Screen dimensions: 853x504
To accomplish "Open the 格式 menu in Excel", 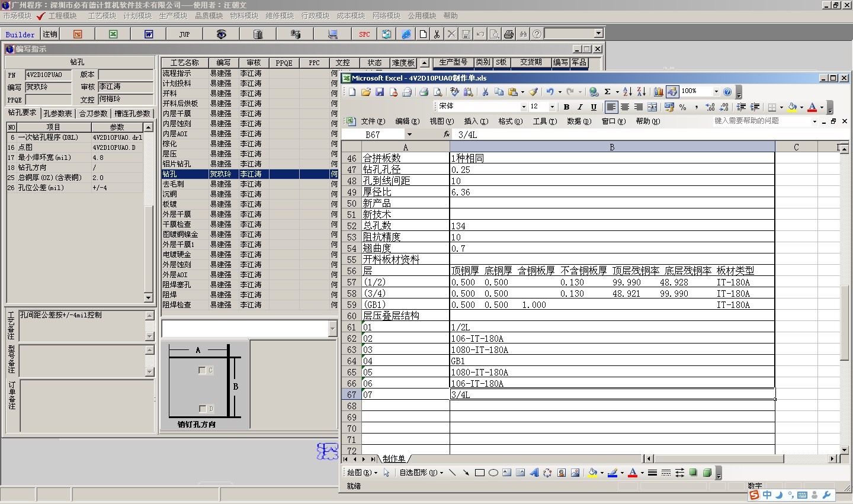I will click(x=509, y=121).
